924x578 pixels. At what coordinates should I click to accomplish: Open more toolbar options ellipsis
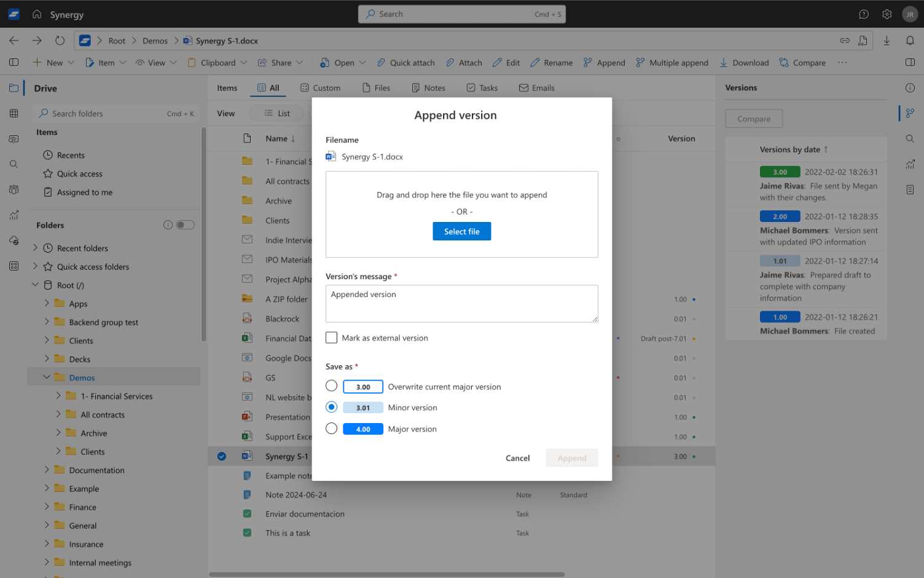point(842,63)
